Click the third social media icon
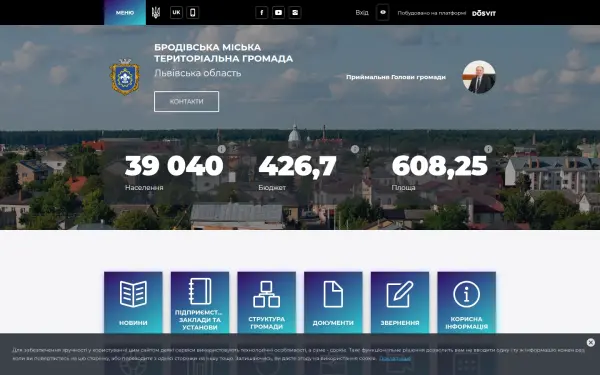The image size is (600, 375). coord(295,13)
